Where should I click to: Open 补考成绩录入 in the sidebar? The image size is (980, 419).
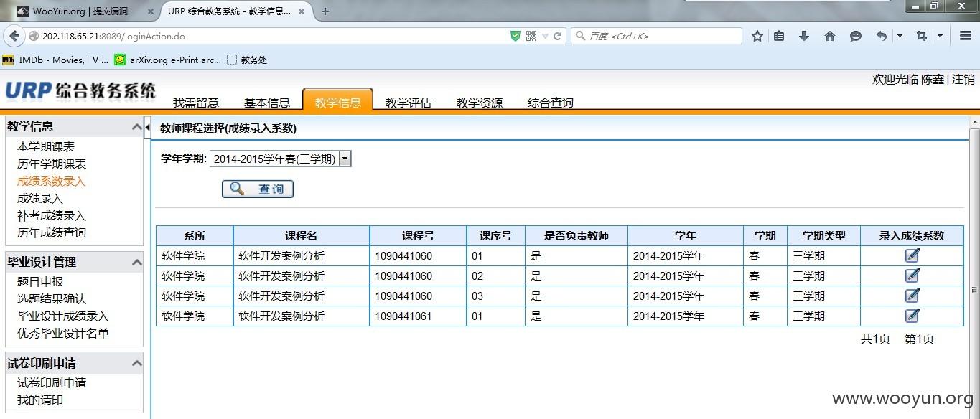pyautogui.click(x=52, y=216)
